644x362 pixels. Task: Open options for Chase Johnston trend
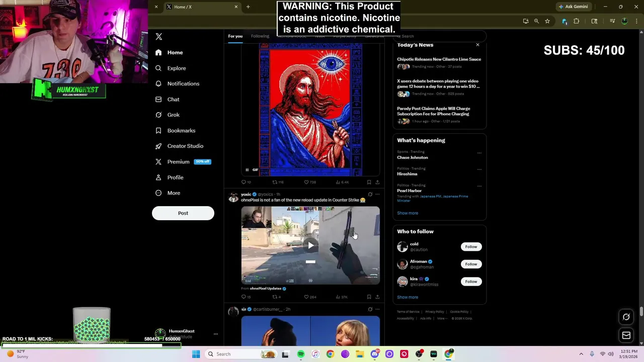click(479, 153)
